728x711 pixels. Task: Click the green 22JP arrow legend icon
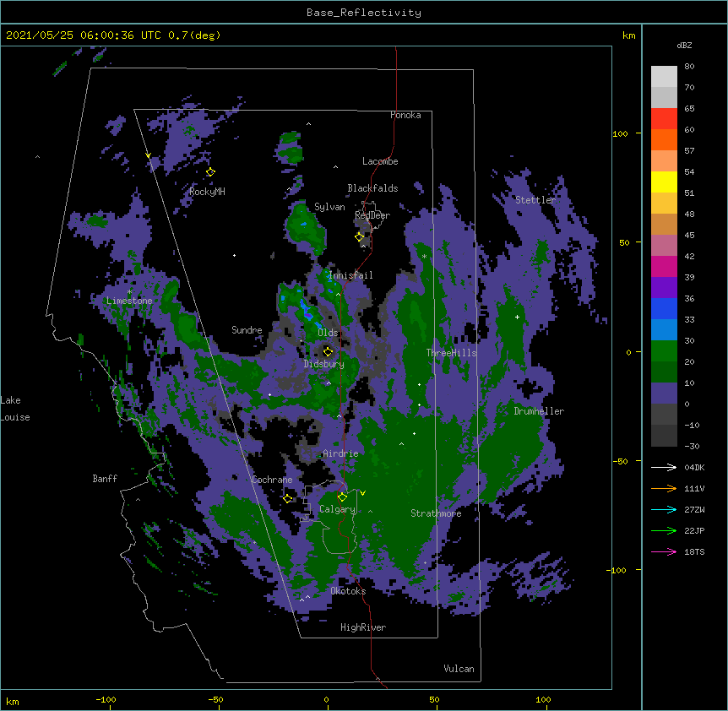[664, 530]
